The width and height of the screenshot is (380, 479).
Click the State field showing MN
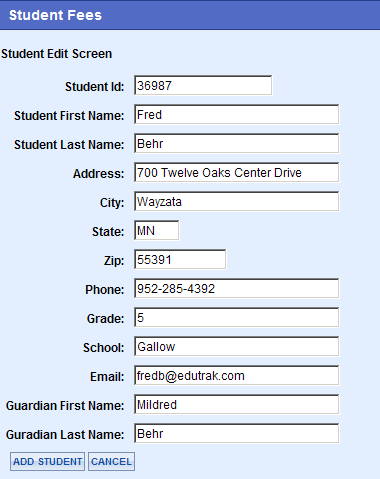coord(157,230)
